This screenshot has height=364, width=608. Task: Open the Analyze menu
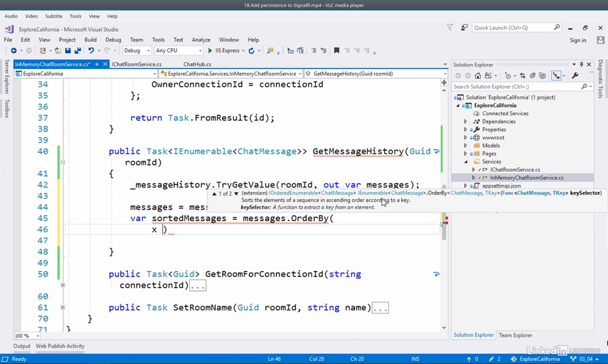point(201,39)
